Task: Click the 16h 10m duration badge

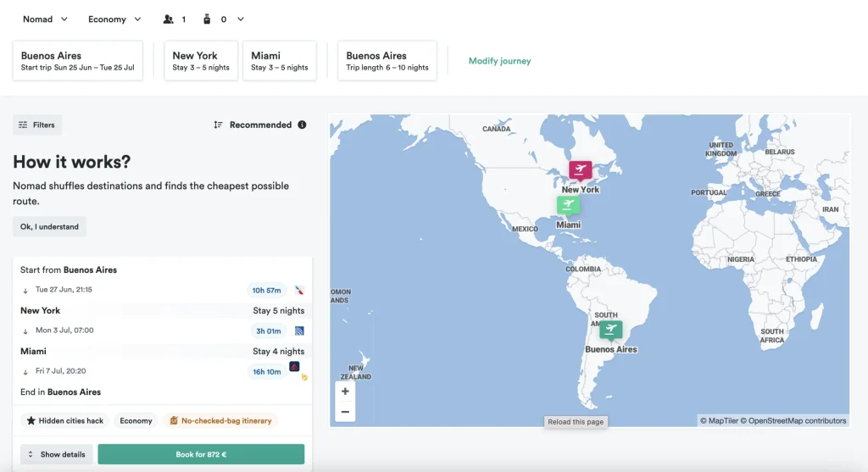Action: pyautogui.click(x=266, y=372)
